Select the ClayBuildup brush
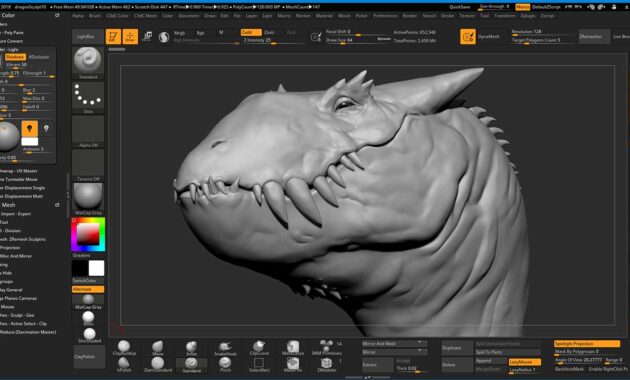This screenshot has width=630, height=380. (x=124, y=348)
